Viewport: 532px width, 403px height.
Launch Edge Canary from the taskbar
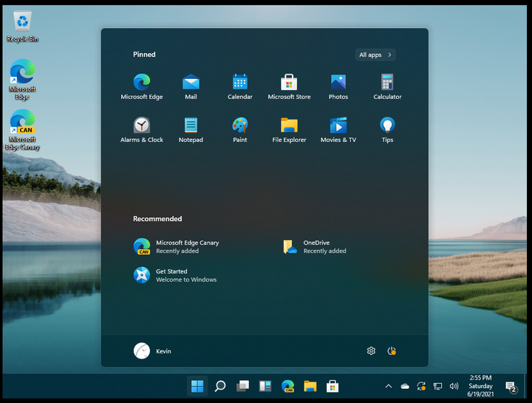287,386
